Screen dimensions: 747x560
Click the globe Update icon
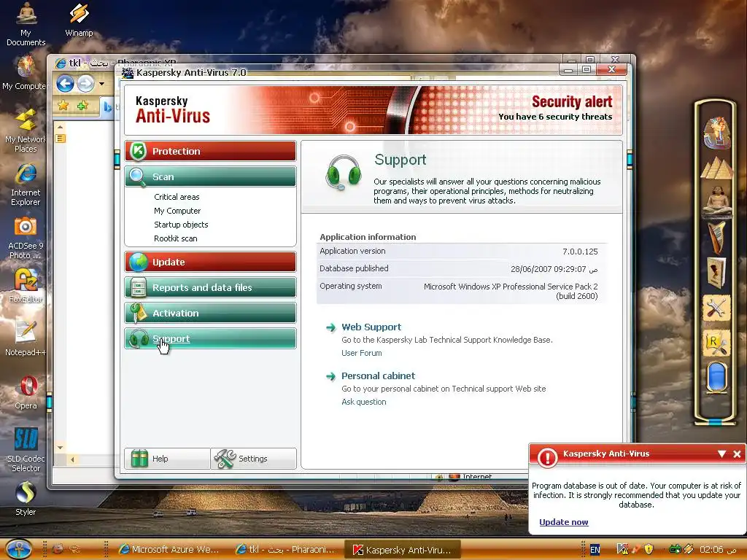[x=138, y=262]
